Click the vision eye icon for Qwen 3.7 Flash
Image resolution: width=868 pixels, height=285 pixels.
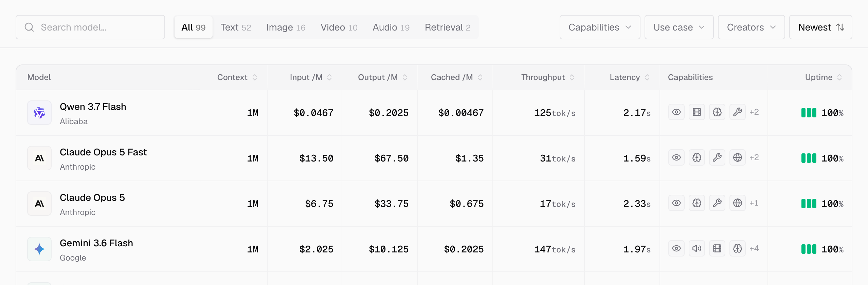[x=676, y=112]
